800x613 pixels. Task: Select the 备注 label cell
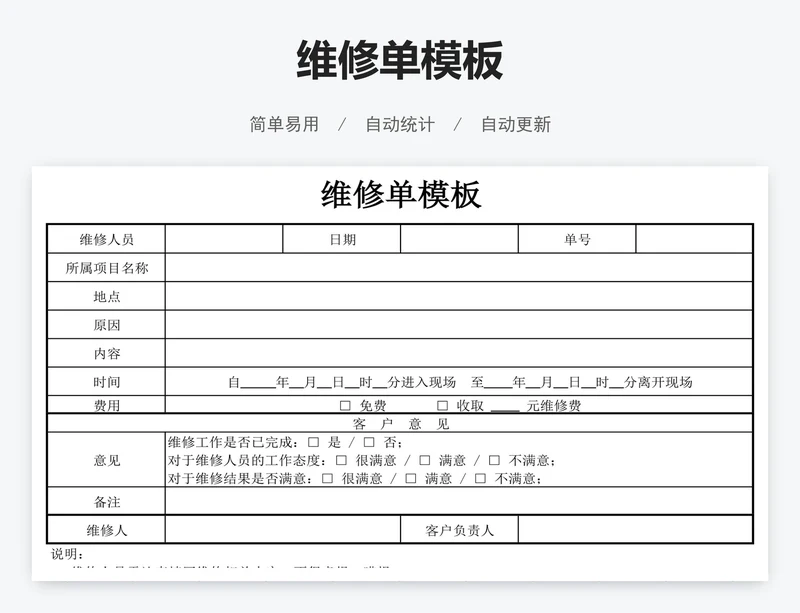tap(107, 501)
